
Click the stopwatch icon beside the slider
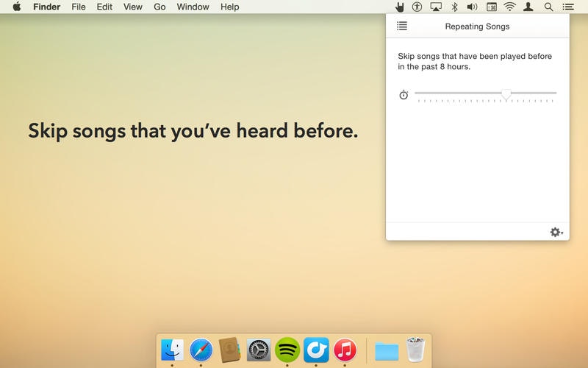(x=404, y=95)
